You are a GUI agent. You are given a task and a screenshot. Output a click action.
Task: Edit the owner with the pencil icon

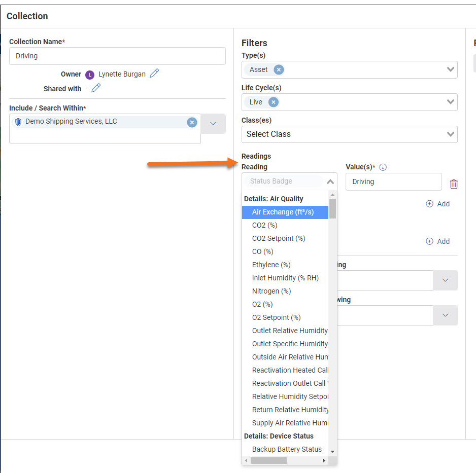(154, 74)
